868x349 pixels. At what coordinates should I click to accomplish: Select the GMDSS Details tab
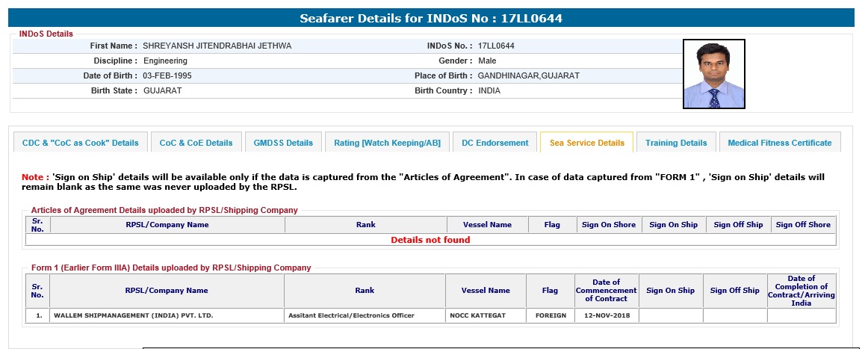pyautogui.click(x=283, y=143)
